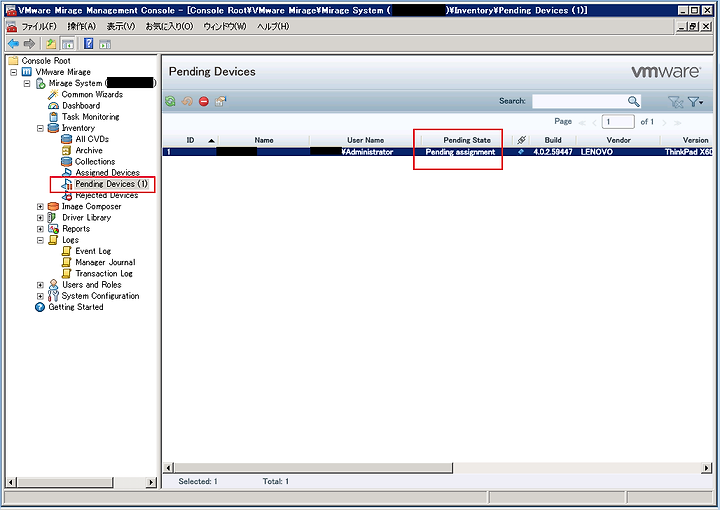This screenshot has height=510, width=720.
Task: Open the 表示(V) menu
Action: [121, 26]
